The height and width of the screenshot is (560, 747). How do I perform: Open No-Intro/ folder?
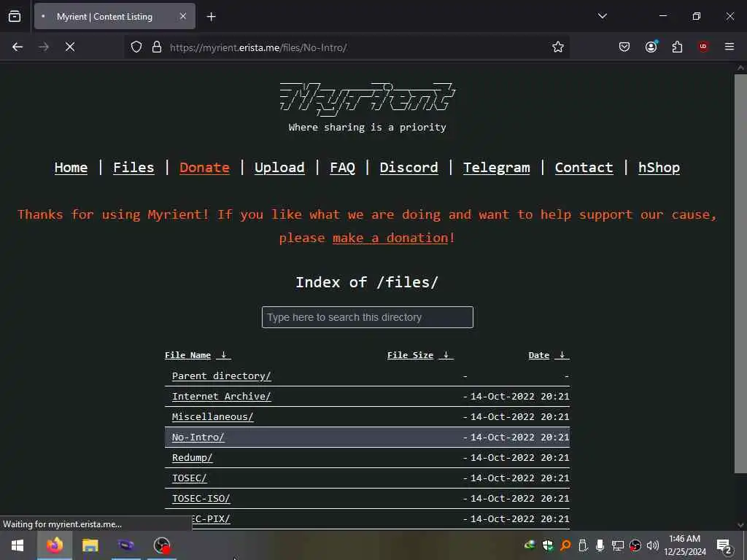[198, 437]
